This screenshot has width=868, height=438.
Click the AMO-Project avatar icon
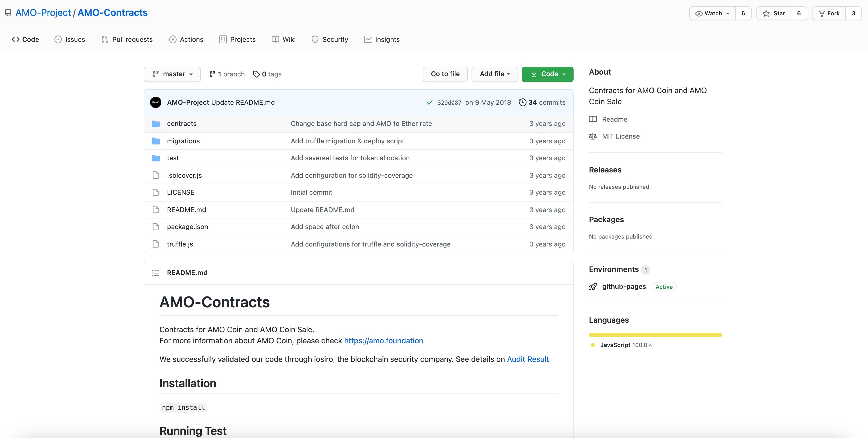click(x=155, y=103)
